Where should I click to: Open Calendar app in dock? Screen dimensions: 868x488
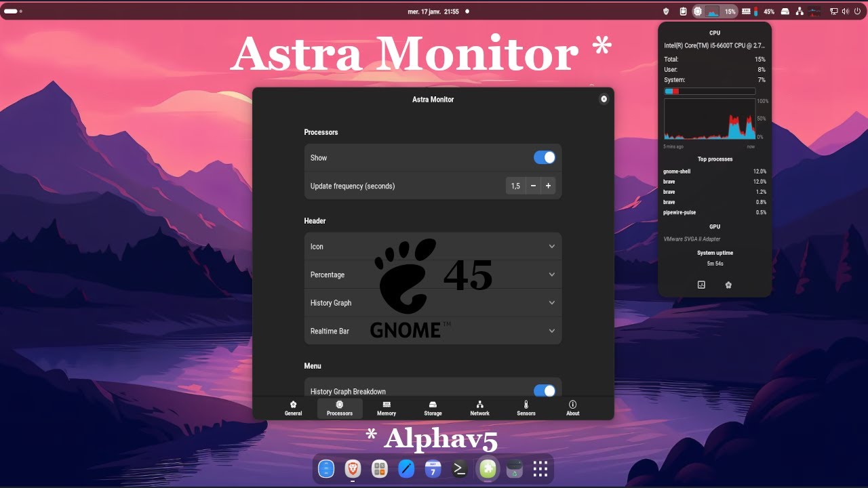(x=433, y=468)
